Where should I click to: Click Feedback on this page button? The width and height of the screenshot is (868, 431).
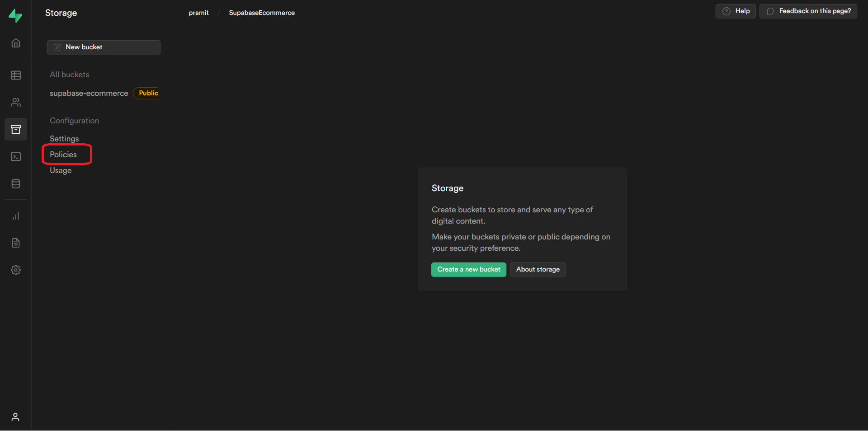click(x=808, y=11)
